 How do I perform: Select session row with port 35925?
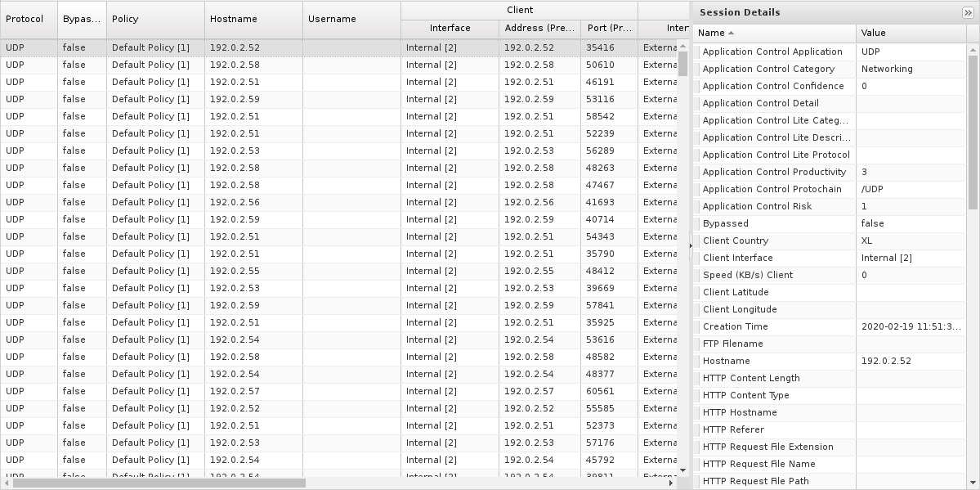tap(338, 323)
